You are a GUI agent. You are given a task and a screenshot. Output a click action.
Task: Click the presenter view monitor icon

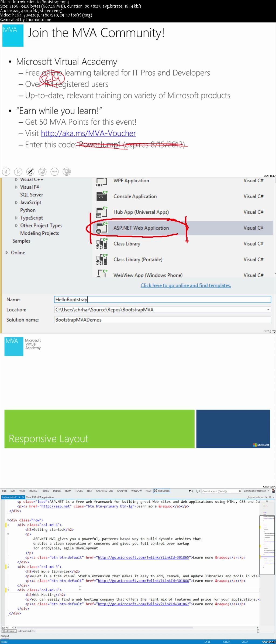click(x=67, y=172)
